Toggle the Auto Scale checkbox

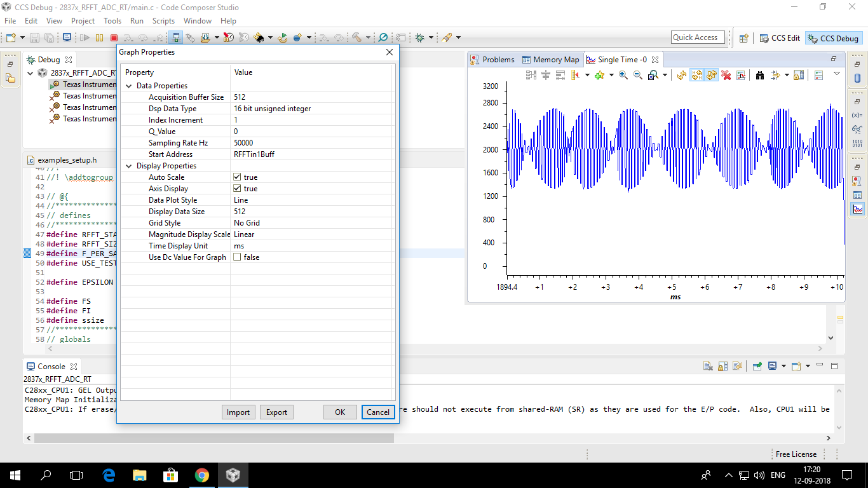[237, 177]
